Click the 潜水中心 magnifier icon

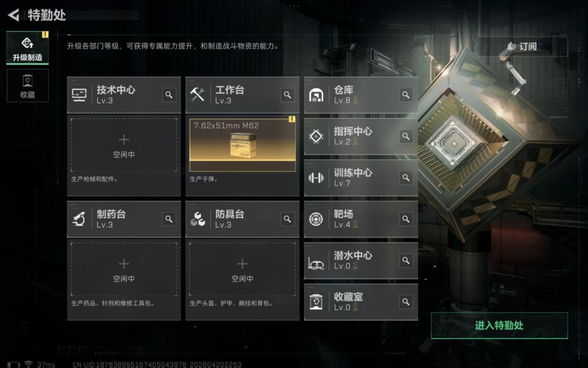406,260
